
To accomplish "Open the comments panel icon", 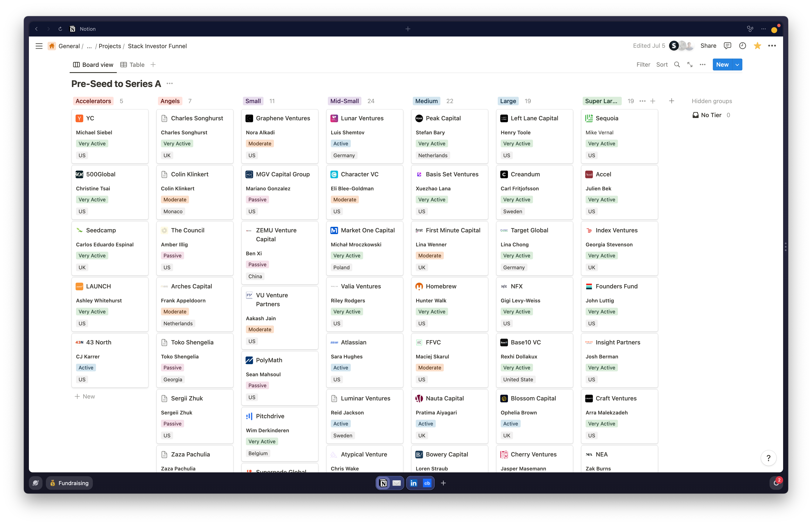I will pos(727,46).
